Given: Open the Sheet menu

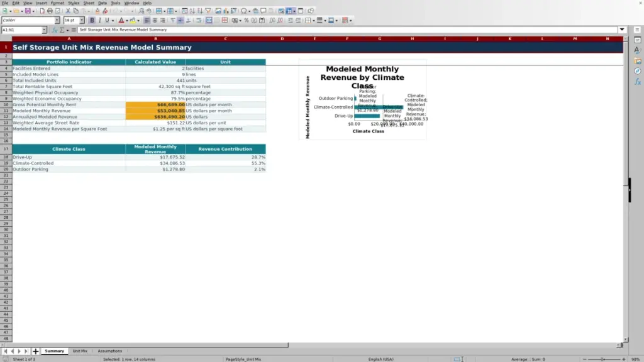Looking at the screenshot, I should (89, 3).
